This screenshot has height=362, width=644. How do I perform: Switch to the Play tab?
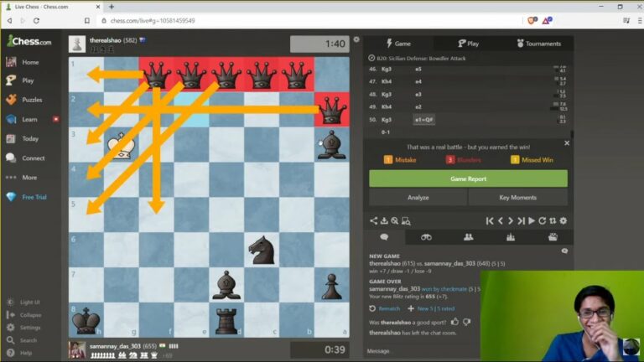468,44
